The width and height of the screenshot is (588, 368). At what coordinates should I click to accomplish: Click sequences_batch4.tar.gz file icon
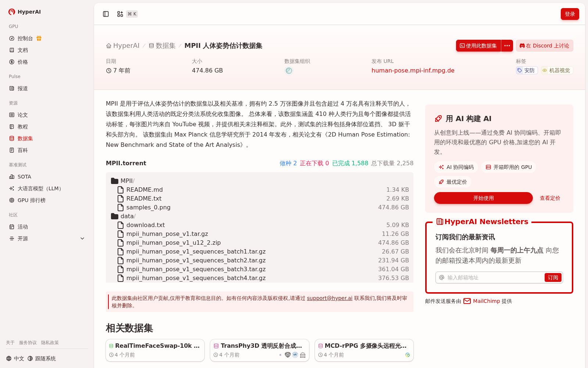pyautogui.click(x=121, y=278)
